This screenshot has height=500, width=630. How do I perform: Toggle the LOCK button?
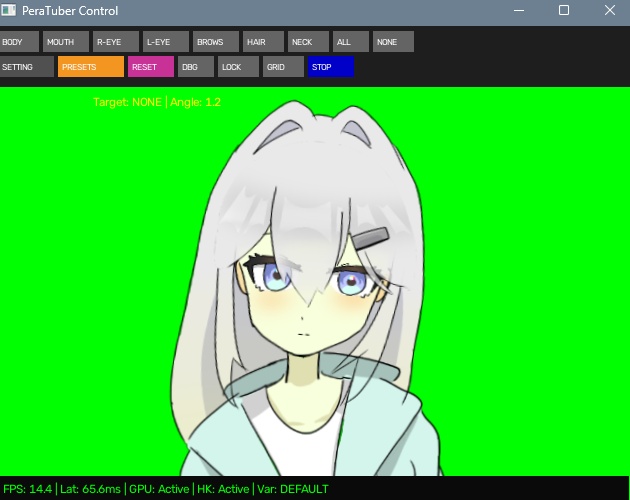pyautogui.click(x=238, y=67)
